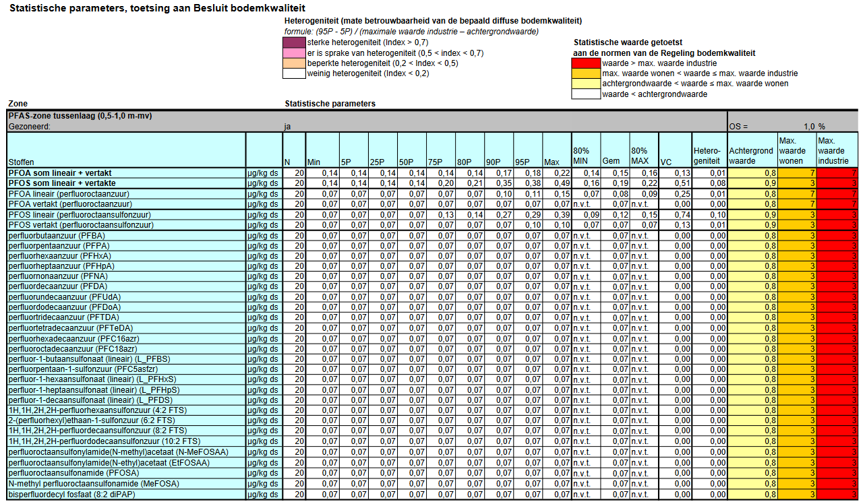This screenshot has height=504, width=863.
Task: Select the 'Achtergrond waarde' column header
Action: [752, 150]
